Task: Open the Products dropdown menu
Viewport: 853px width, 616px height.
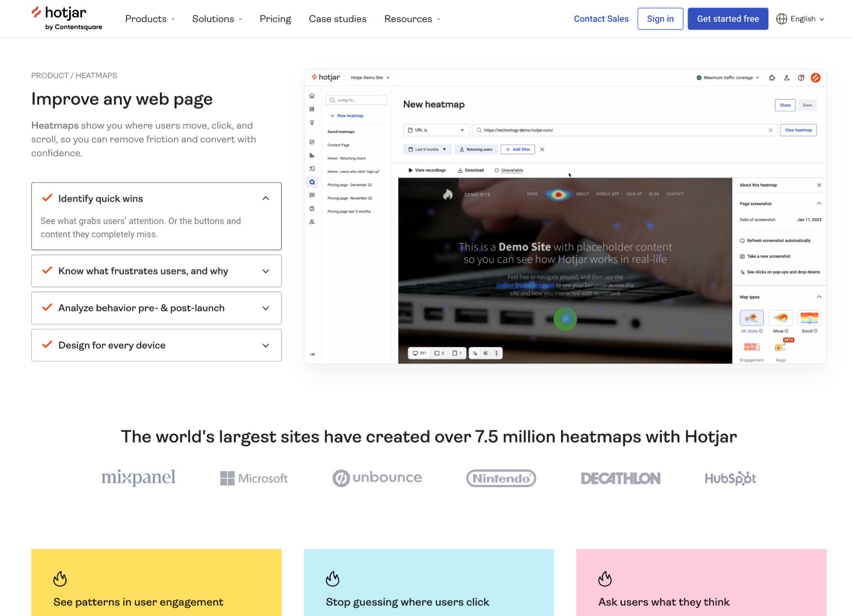Action: point(150,19)
